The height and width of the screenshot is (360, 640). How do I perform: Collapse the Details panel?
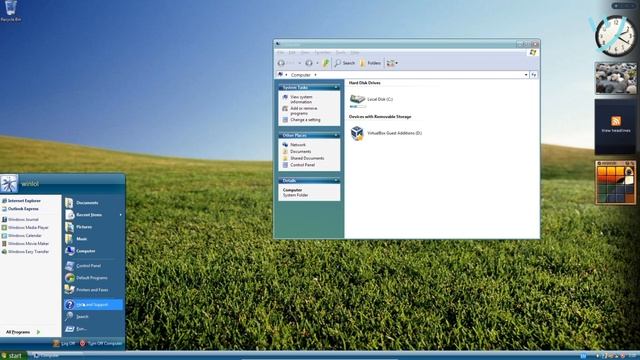(x=336, y=180)
